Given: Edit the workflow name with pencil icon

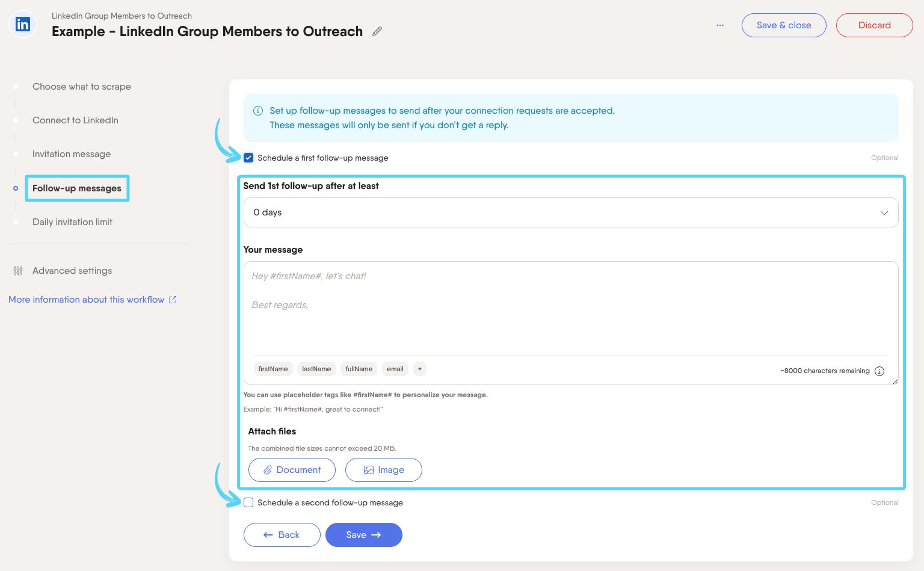Looking at the screenshot, I should 377,31.
